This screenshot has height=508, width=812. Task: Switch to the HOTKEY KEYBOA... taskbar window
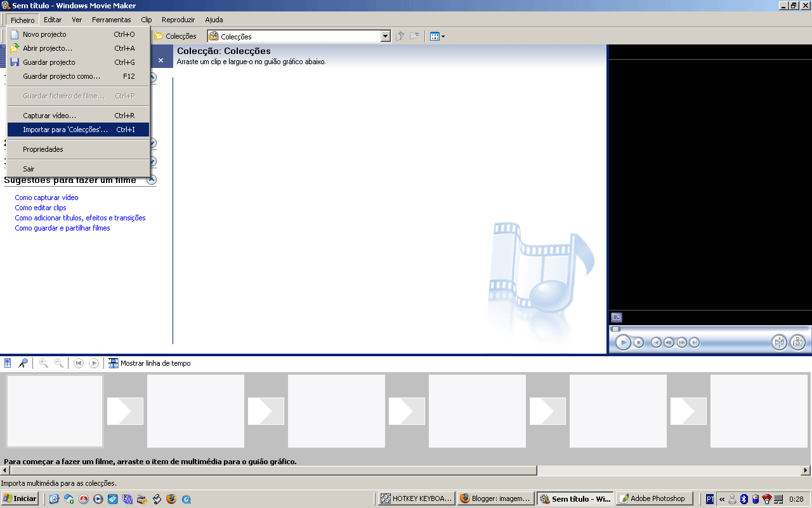coord(417,498)
